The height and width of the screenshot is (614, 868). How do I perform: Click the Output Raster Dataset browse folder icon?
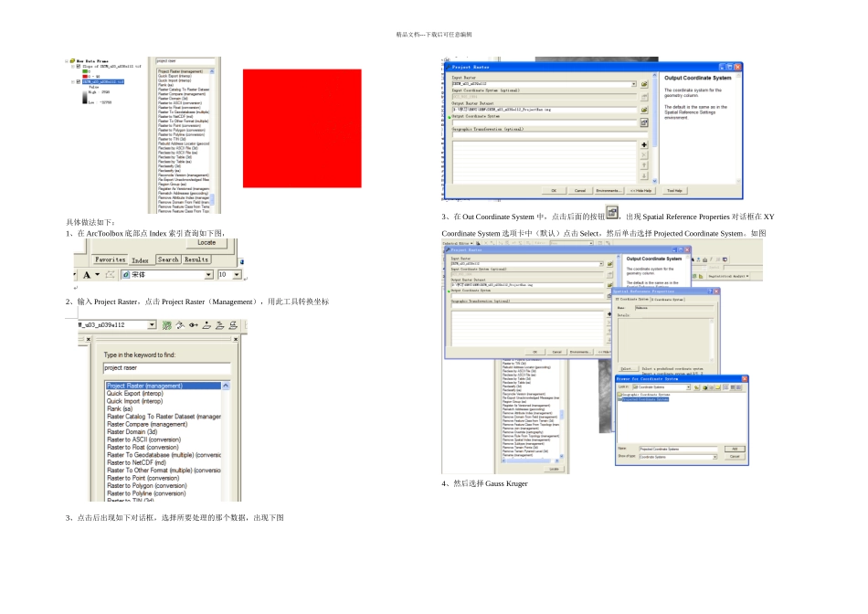(644, 110)
